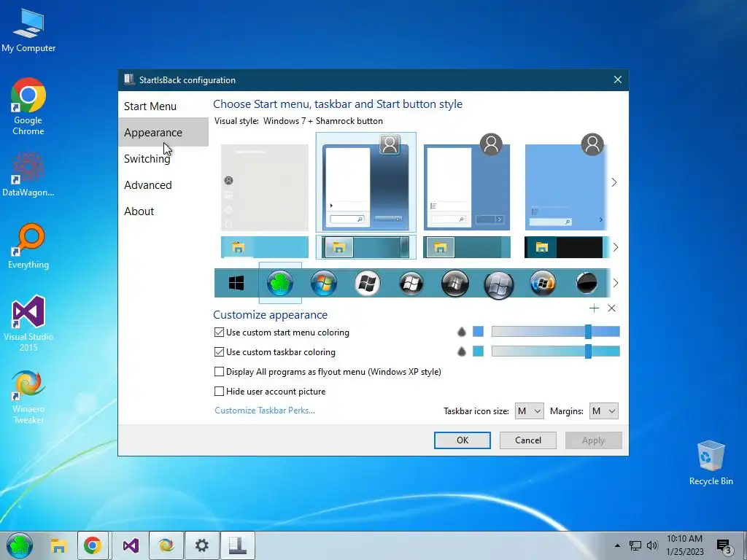Select the plain Windows 10 start menu style
This screenshot has width=747, height=560.
(265, 187)
